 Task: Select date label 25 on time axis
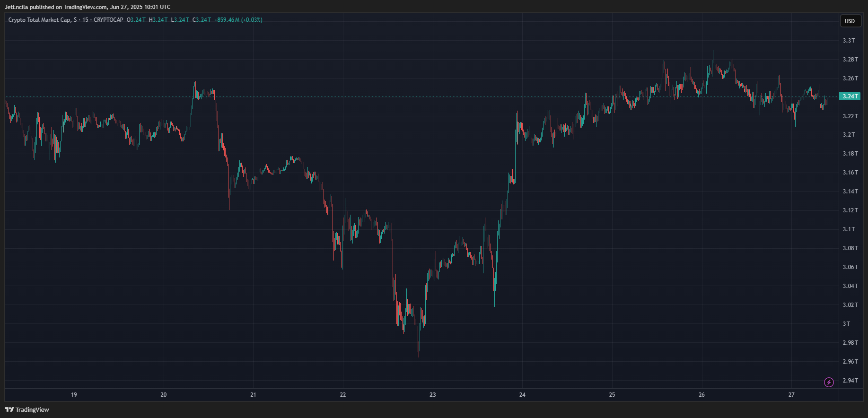612,394
